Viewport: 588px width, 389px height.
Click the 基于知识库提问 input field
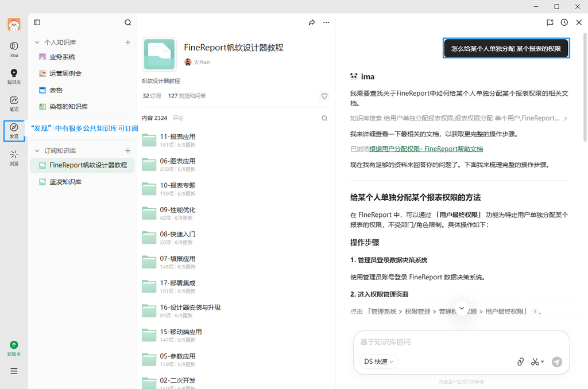coord(461,342)
